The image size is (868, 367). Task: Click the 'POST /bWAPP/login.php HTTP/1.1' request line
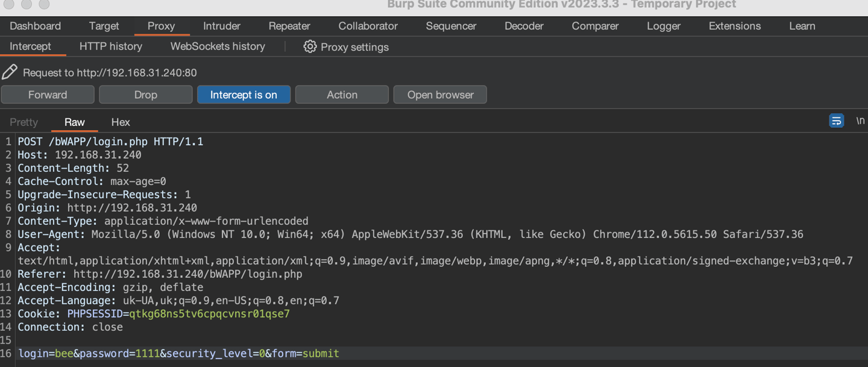(110, 142)
